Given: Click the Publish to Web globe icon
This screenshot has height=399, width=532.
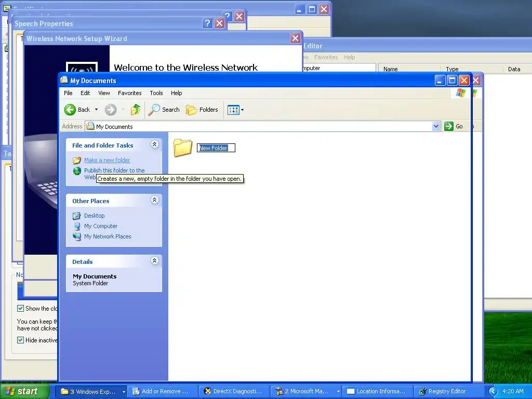Looking at the screenshot, I should click(77, 170).
